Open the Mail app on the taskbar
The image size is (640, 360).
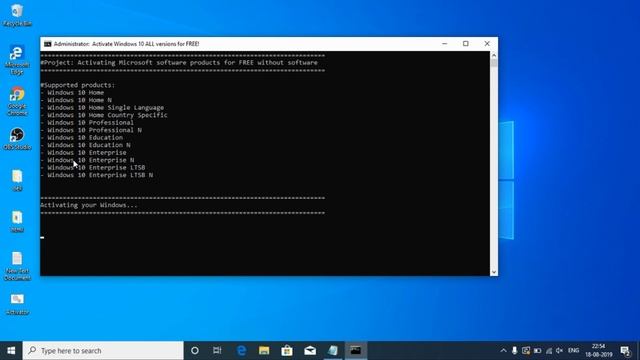(310, 351)
